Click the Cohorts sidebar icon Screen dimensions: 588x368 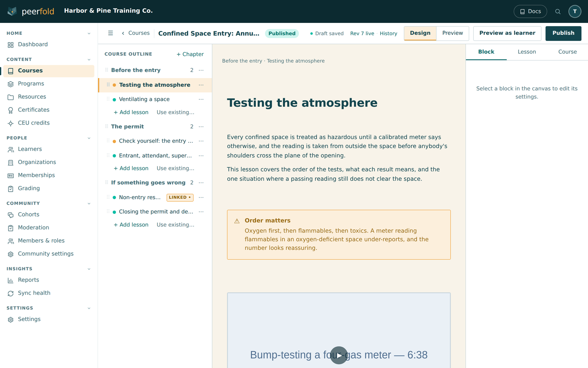point(11,215)
